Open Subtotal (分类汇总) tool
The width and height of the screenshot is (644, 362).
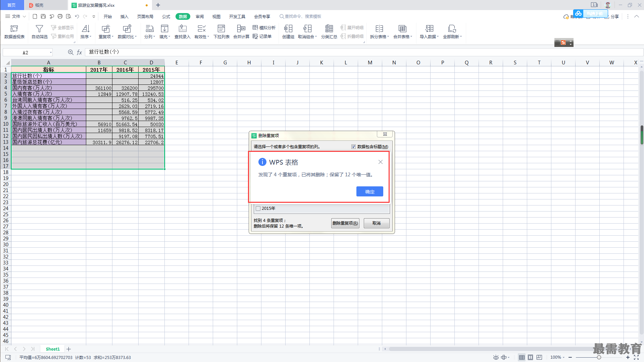point(329,32)
